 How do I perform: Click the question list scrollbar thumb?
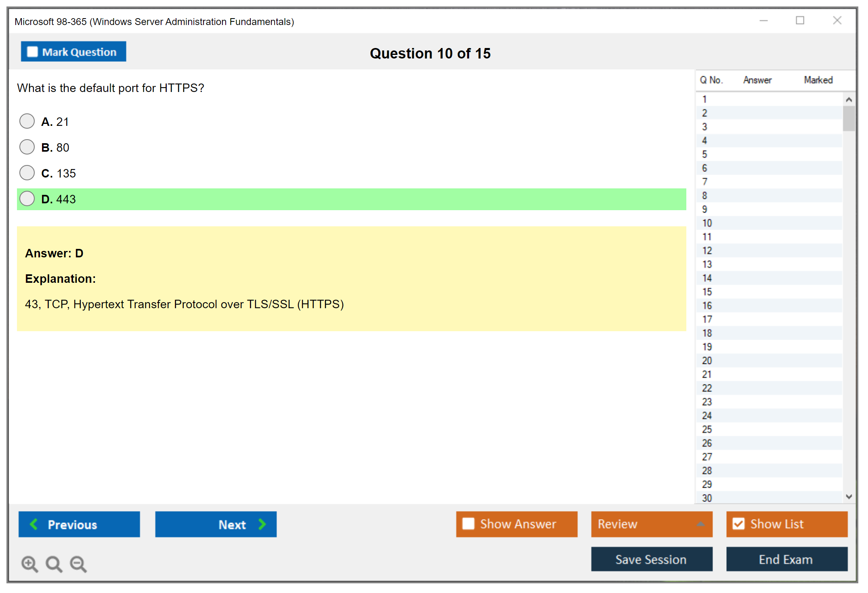[849, 118]
